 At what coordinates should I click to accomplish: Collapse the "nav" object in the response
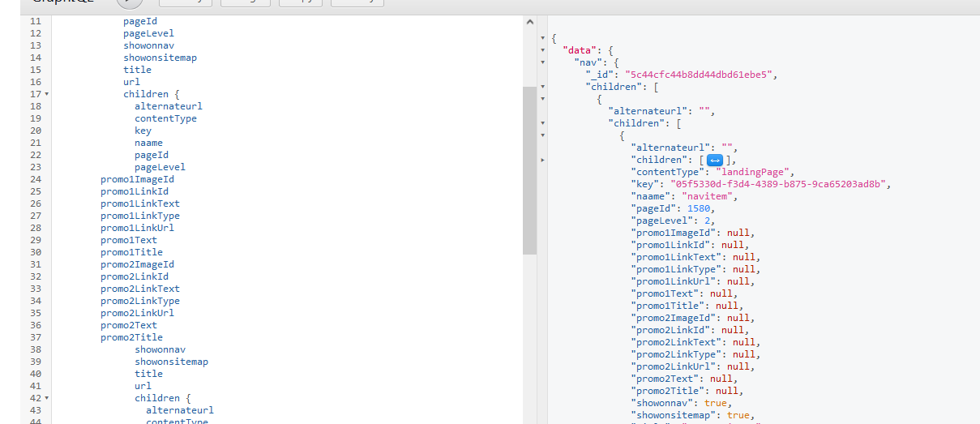pos(542,62)
